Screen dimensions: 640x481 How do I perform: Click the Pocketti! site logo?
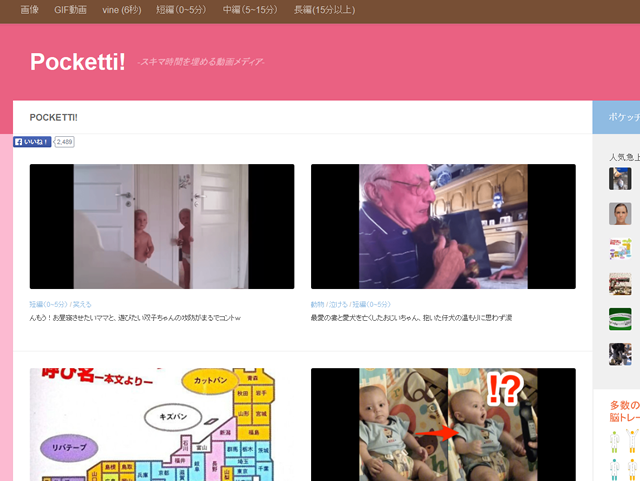[x=78, y=62]
